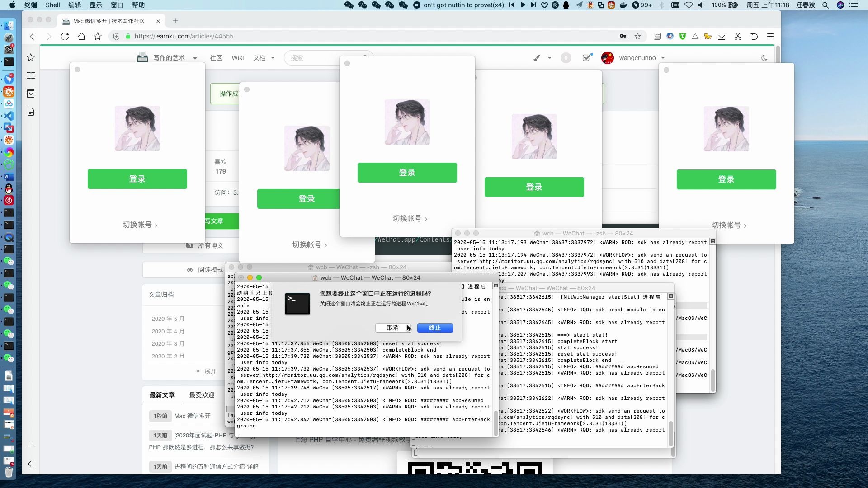
Task: Open the browser home page icon
Action: point(81,36)
